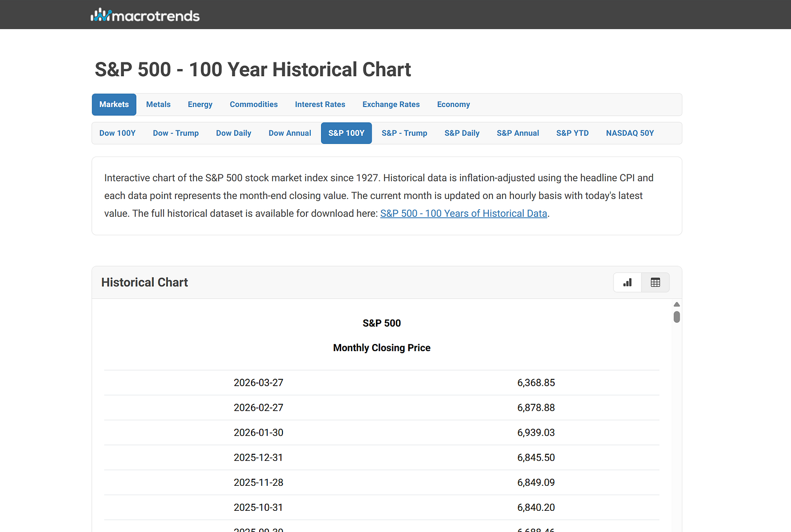The image size is (791, 532).
Task: Open the S&P Daily chart tab
Action: (462, 133)
